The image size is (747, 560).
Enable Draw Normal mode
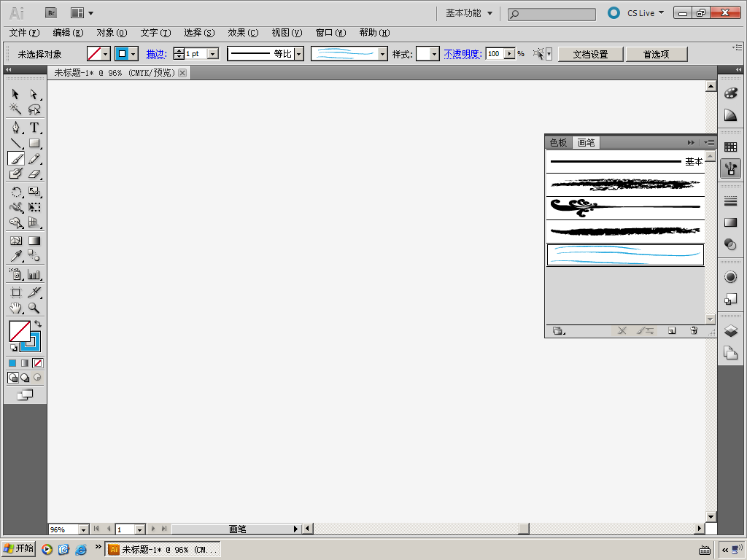coord(13,378)
